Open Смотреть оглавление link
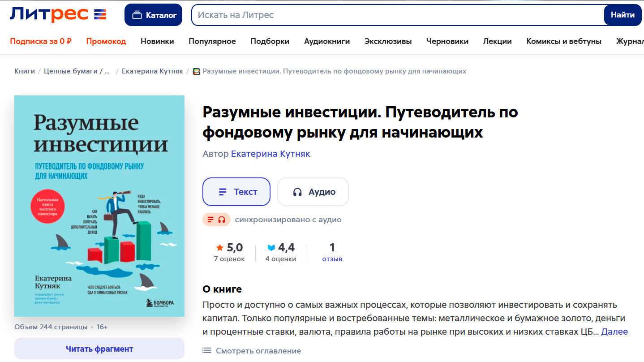Image resolution: width=644 pixels, height=362 pixels. [252, 351]
